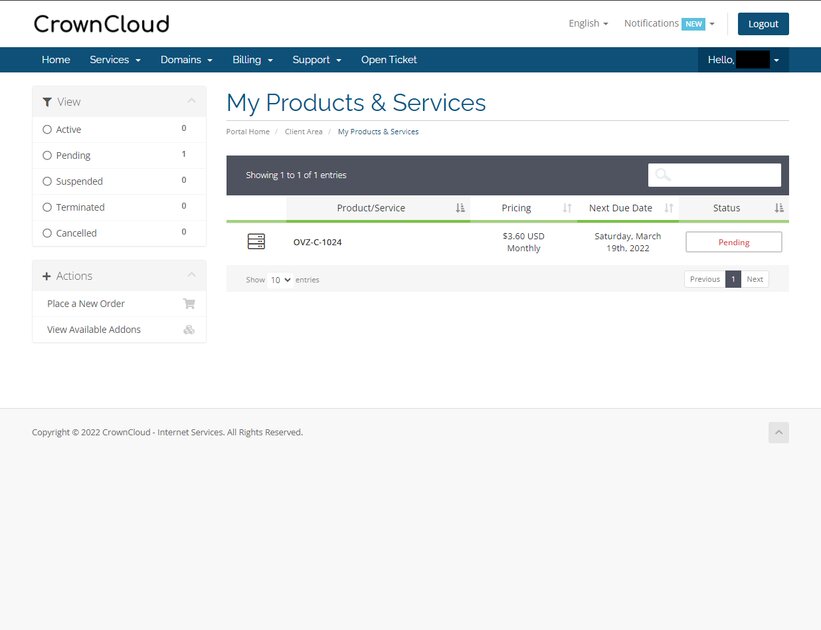Sort table by Product/Service sort icon
The width and height of the screenshot is (821, 630).
click(460, 208)
